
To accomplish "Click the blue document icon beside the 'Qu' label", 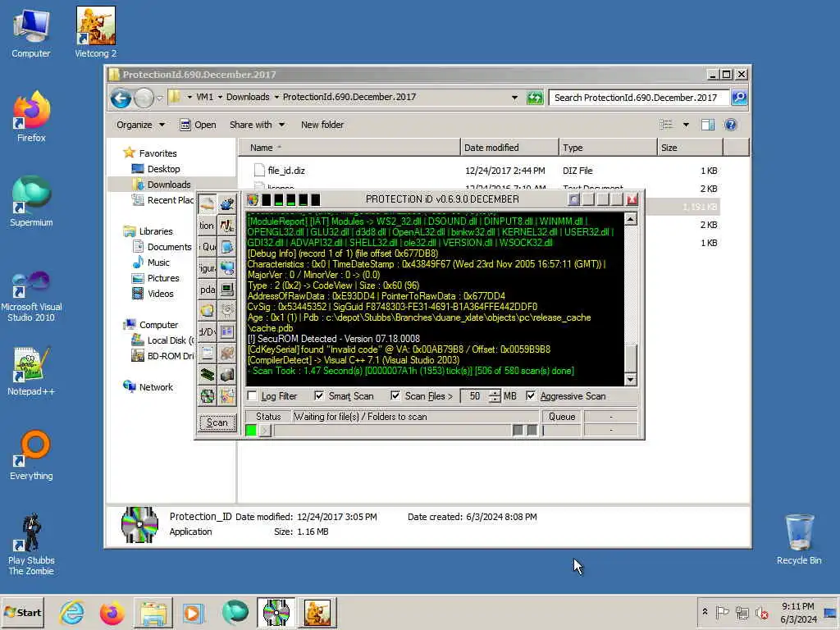I will click(x=227, y=247).
